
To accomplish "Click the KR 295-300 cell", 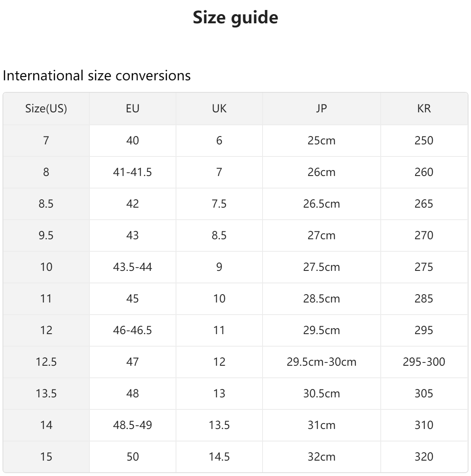I will [x=424, y=362].
